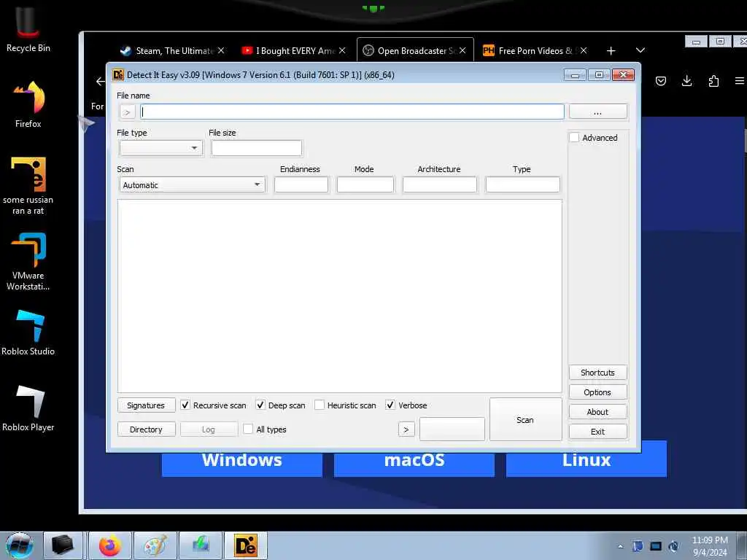Close the 'I Bought EVERY' YouTube tab

click(x=342, y=50)
